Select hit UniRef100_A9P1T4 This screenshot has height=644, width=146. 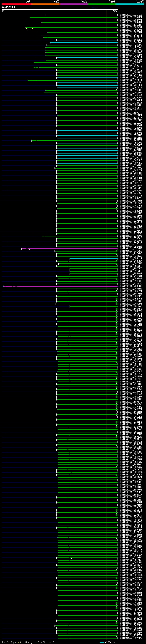tap(131, 80)
